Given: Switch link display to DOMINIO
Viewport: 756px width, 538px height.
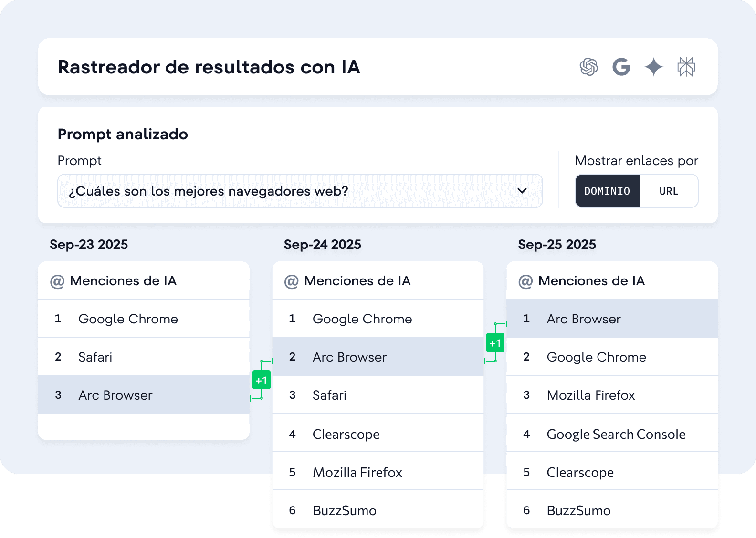Looking at the screenshot, I should click(607, 191).
